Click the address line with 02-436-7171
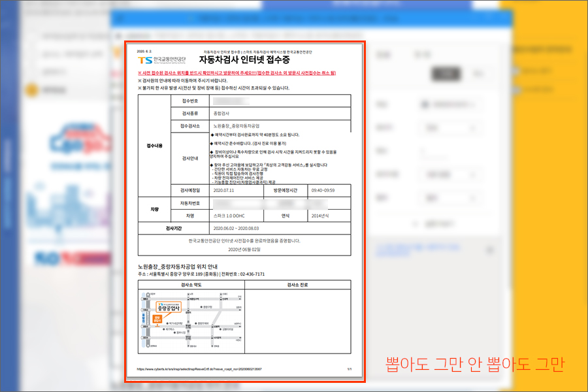Image resolution: width=588 pixels, height=392 pixels. [201, 274]
